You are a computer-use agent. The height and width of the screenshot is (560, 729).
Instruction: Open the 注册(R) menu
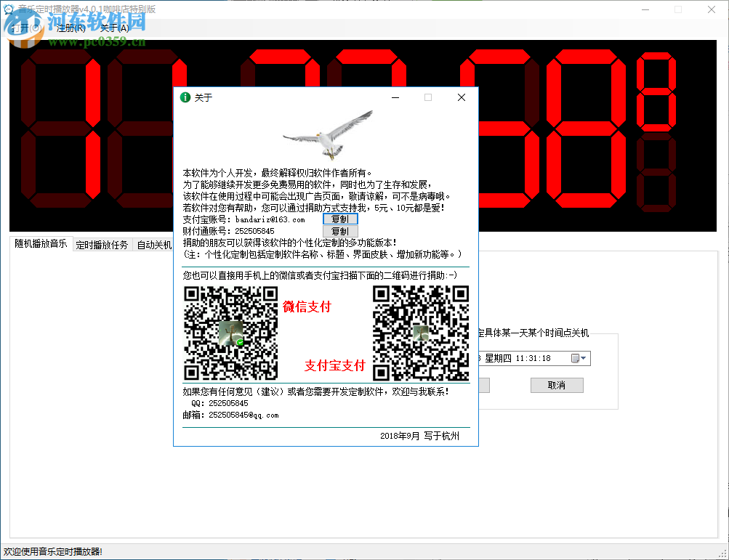(x=71, y=28)
